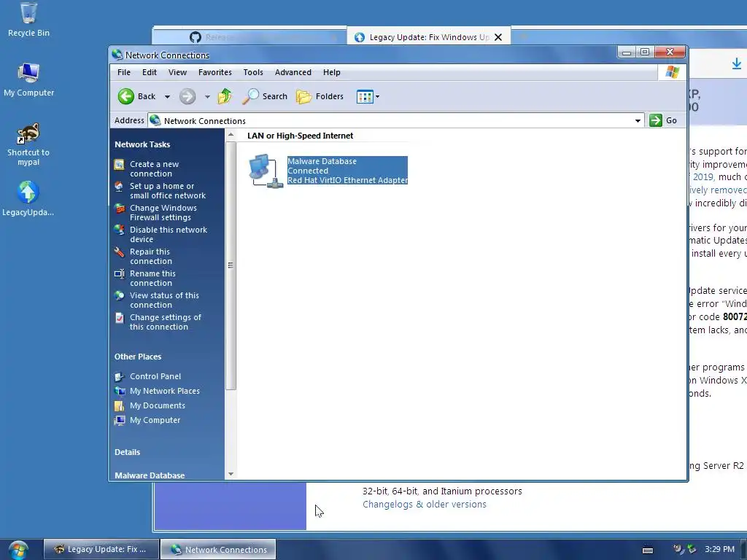
Task: Click the Rename this connection icon
Action: click(119, 274)
